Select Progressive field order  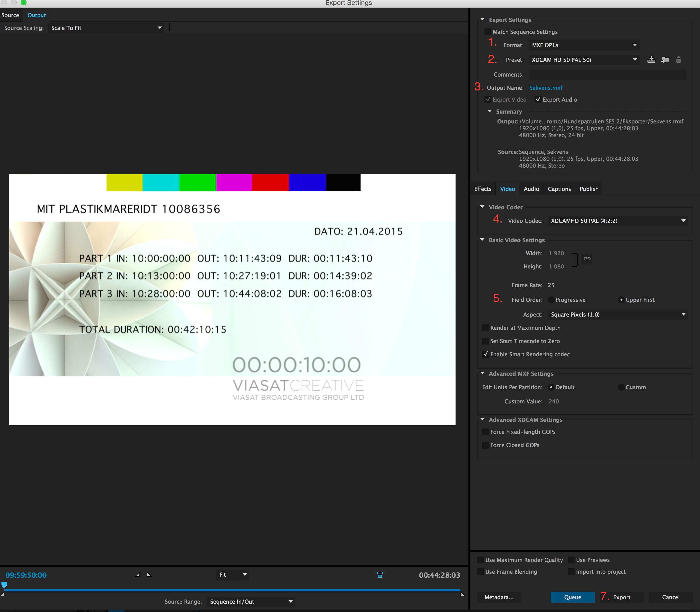click(551, 300)
